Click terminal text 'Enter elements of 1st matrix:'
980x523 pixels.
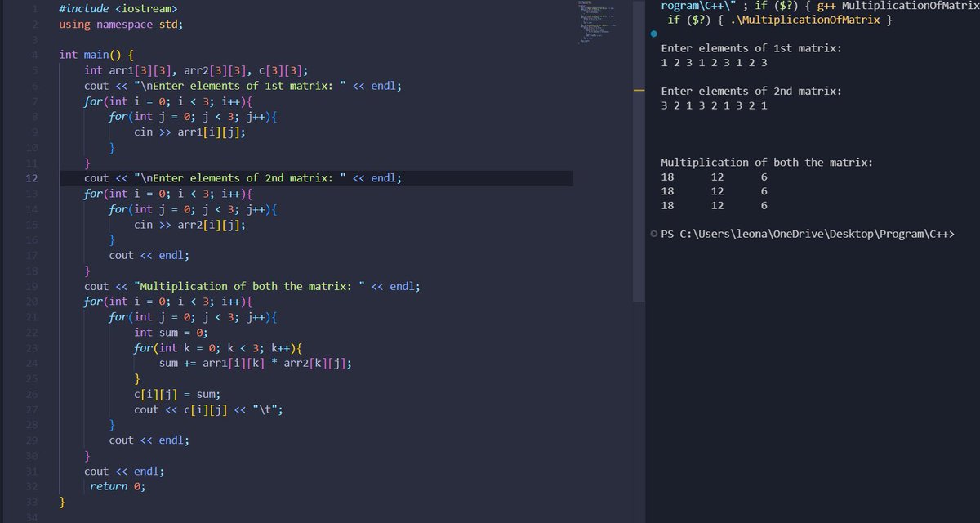click(751, 48)
